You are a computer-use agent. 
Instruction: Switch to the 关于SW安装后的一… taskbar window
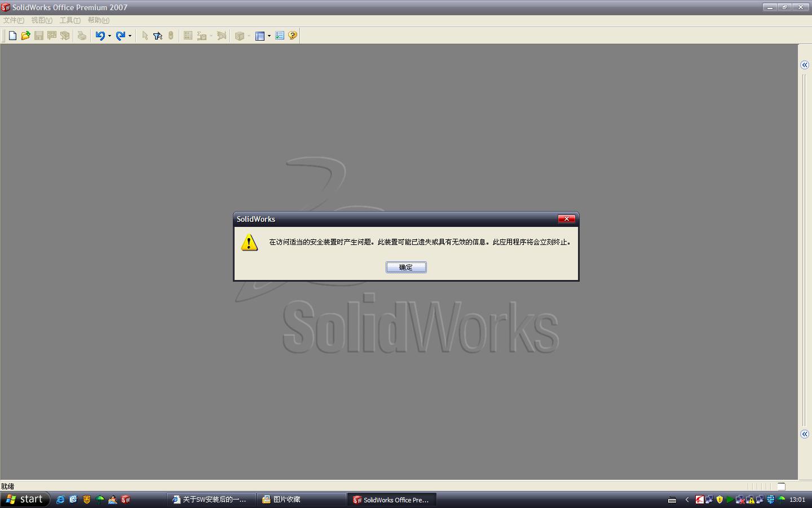pyautogui.click(x=211, y=500)
